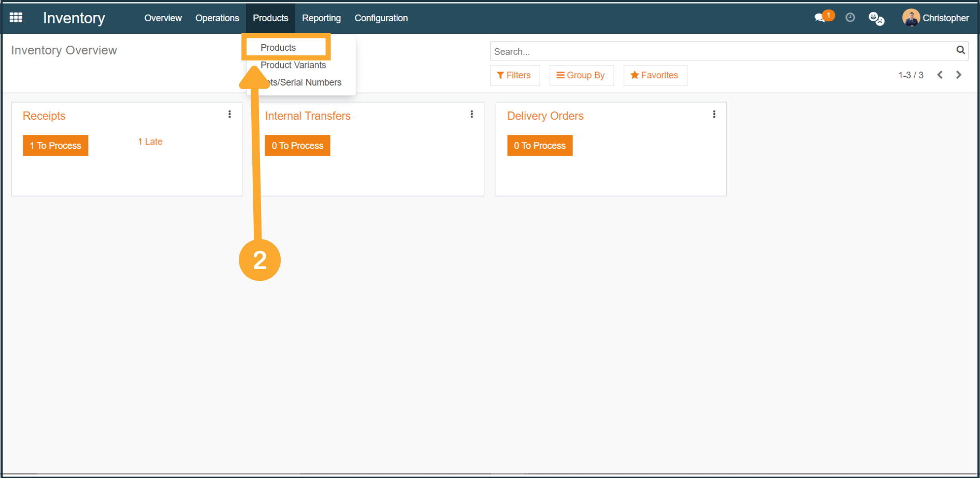Click the 1 Late link
The image size is (980, 478).
coord(150,142)
